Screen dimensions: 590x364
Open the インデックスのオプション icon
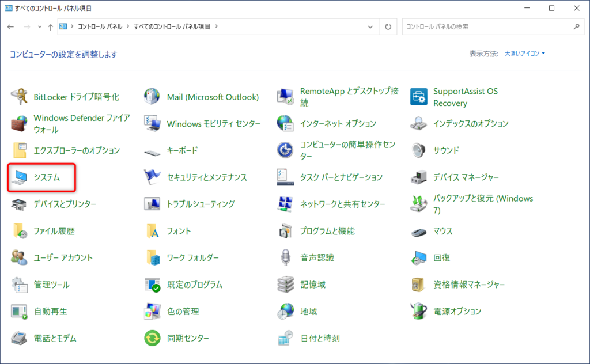418,124
